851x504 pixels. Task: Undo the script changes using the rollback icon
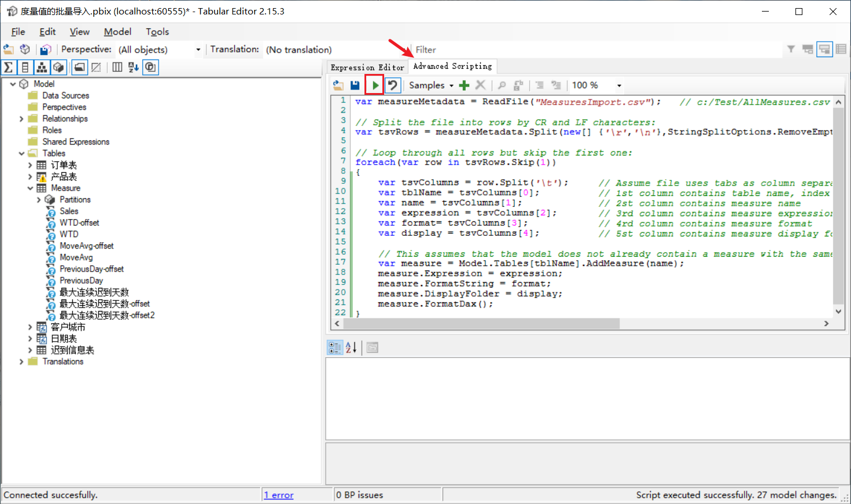pos(393,86)
